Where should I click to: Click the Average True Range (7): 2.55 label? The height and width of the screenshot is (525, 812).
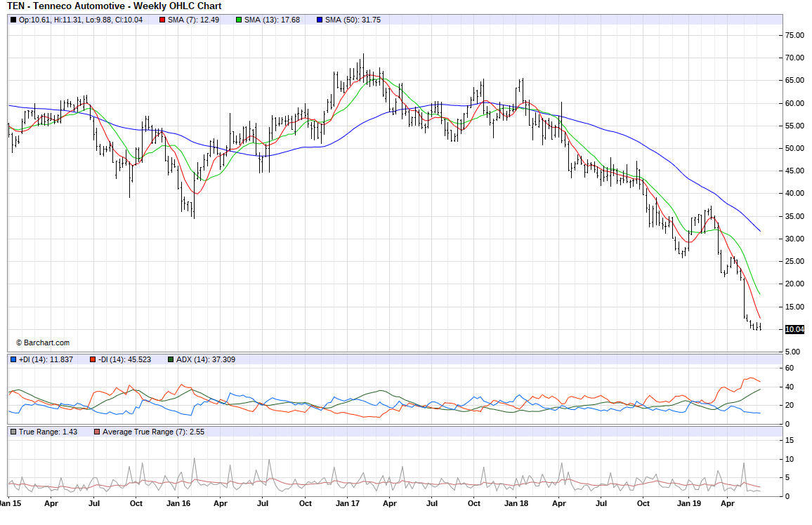coord(154,432)
